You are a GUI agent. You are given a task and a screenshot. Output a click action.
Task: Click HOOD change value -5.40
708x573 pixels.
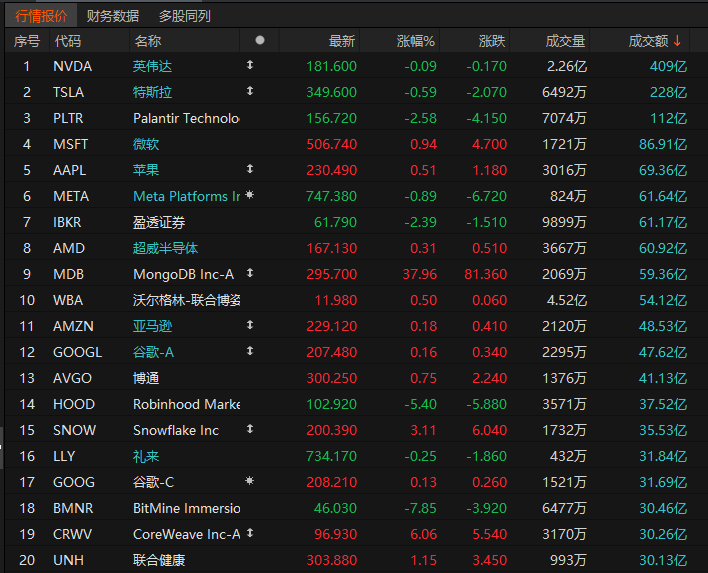[x=420, y=405]
